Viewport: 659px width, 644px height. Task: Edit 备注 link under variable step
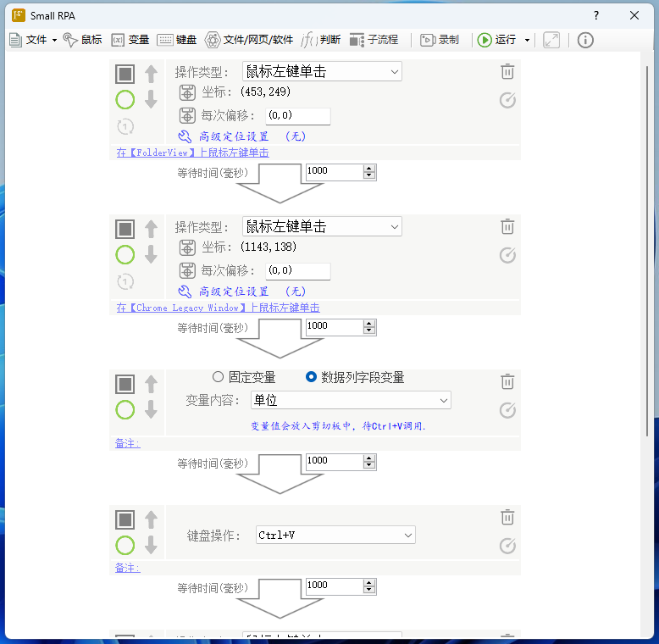click(x=127, y=443)
